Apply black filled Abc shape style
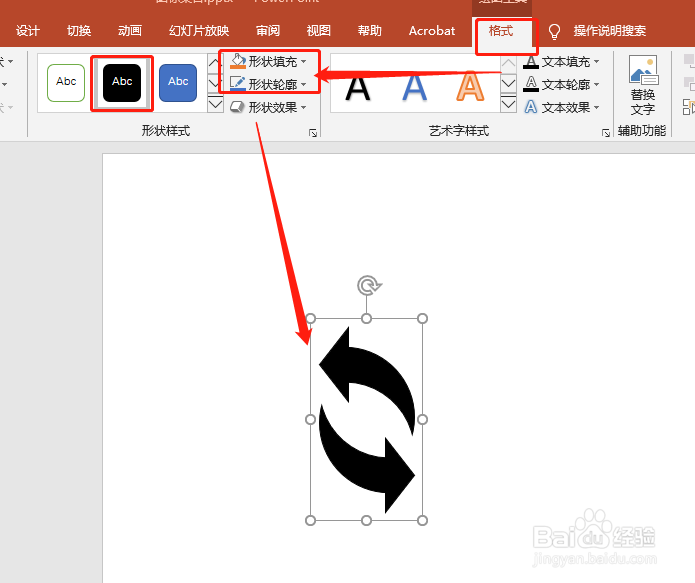This screenshot has height=583, width=695. tap(122, 82)
